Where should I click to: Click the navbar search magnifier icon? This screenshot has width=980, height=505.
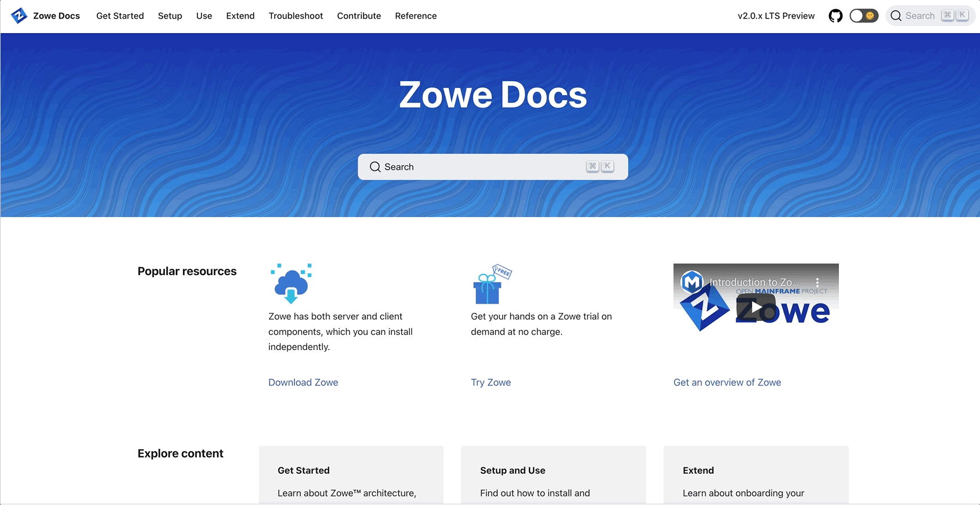896,16
